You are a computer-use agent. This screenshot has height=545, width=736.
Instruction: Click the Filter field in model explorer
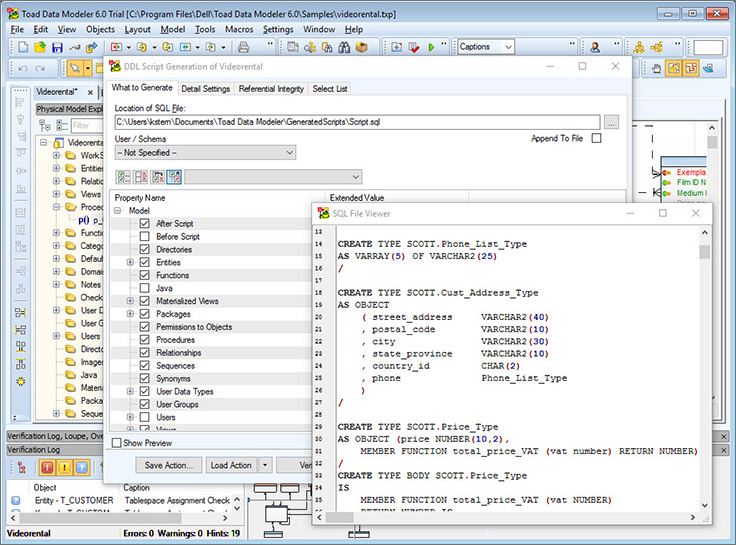click(86, 125)
